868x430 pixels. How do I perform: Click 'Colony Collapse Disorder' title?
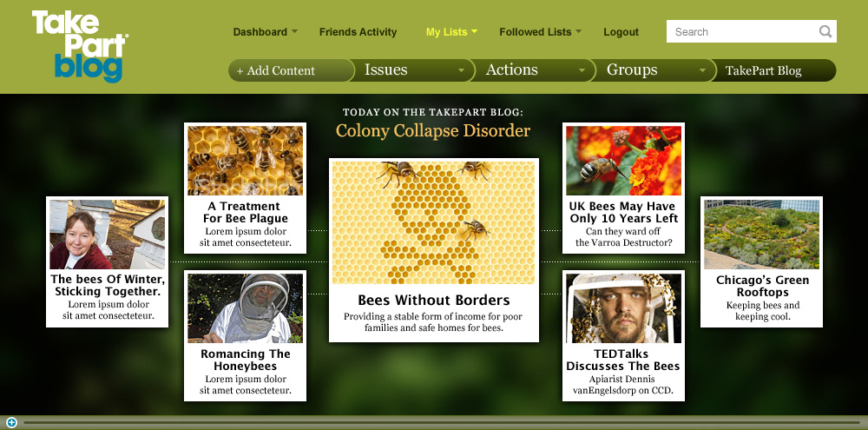tap(433, 131)
